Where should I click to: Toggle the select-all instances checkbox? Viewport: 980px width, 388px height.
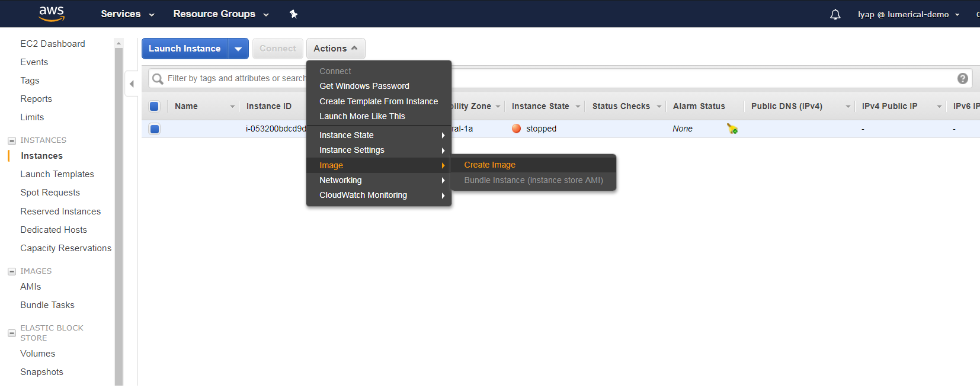(155, 107)
